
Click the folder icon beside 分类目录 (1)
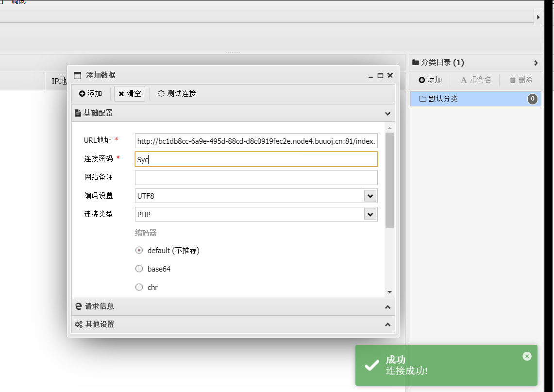(x=416, y=63)
